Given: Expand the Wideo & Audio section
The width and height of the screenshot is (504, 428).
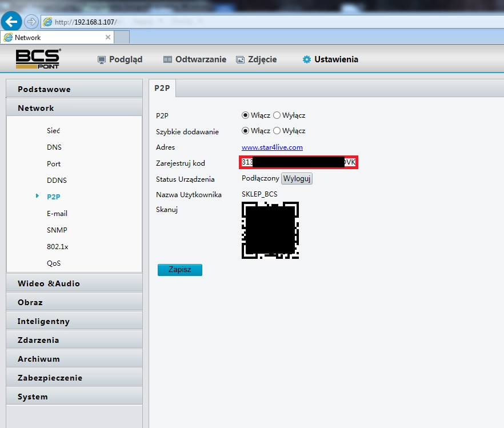Looking at the screenshot, I should pos(74,283).
